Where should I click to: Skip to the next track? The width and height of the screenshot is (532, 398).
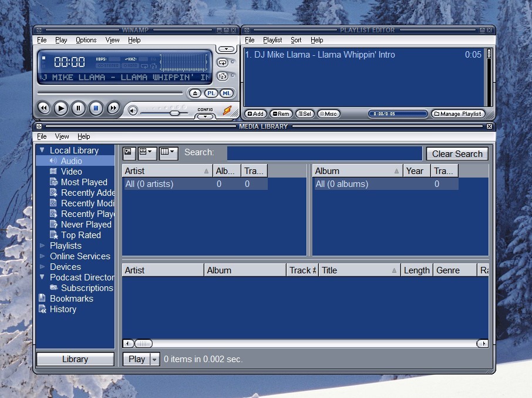click(113, 108)
